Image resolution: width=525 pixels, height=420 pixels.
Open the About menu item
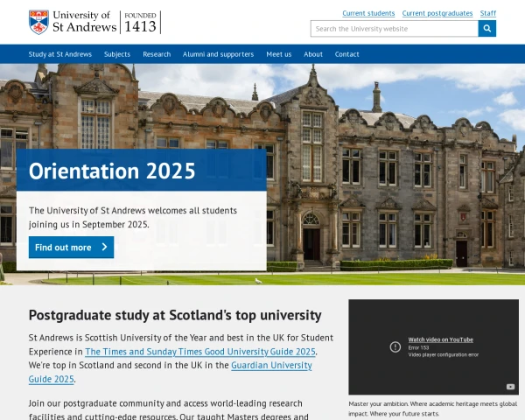pyautogui.click(x=313, y=54)
